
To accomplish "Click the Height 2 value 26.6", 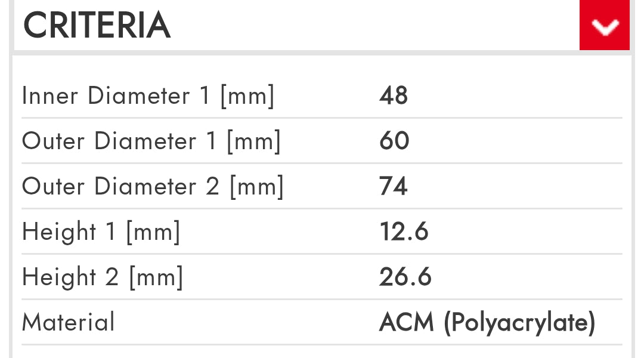I will point(405,277).
